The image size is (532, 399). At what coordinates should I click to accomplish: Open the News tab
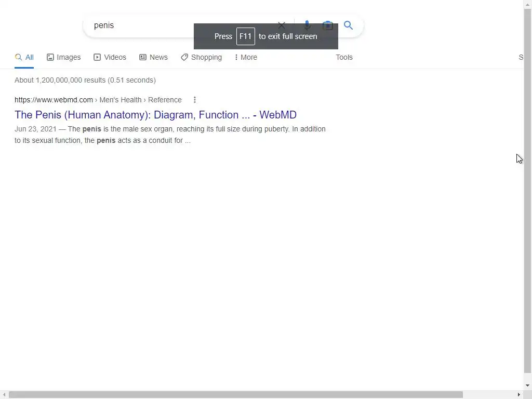click(x=153, y=57)
